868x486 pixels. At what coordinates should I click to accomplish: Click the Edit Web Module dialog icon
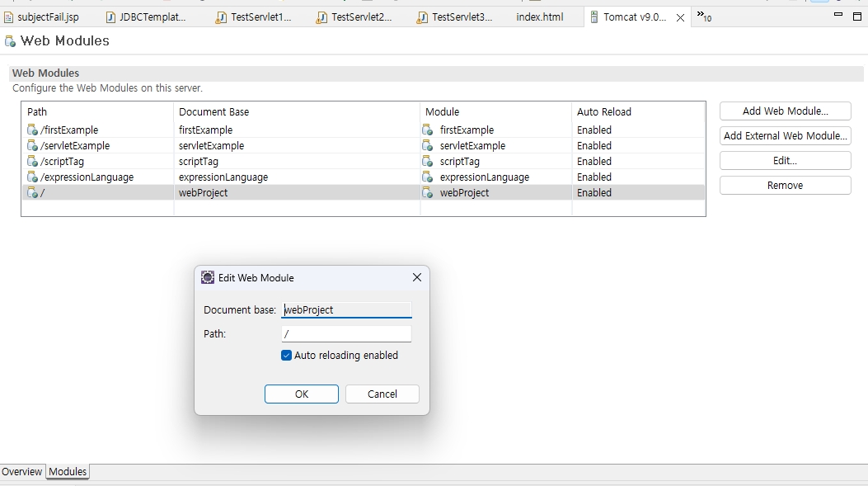[x=208, y=277]
